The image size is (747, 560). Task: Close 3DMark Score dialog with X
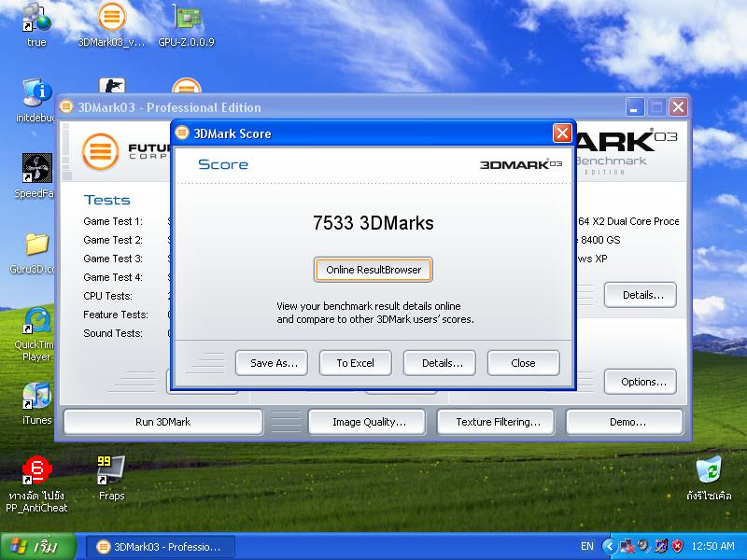[x=562, y=133]
